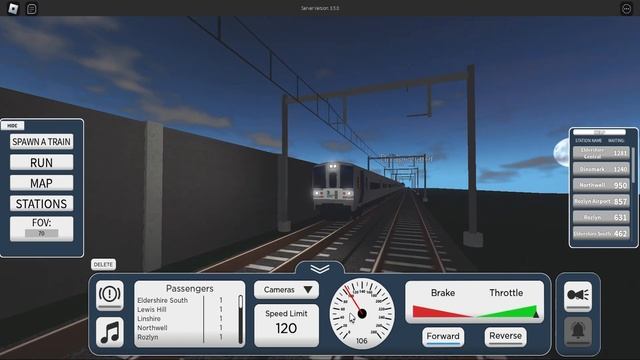This screenshot has height=360, width=640.
Task: Click the RUN button
Action: 41,162
